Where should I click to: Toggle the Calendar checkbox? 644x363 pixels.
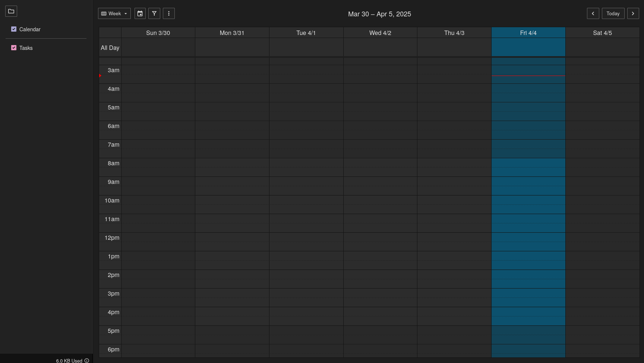[14, 29]
